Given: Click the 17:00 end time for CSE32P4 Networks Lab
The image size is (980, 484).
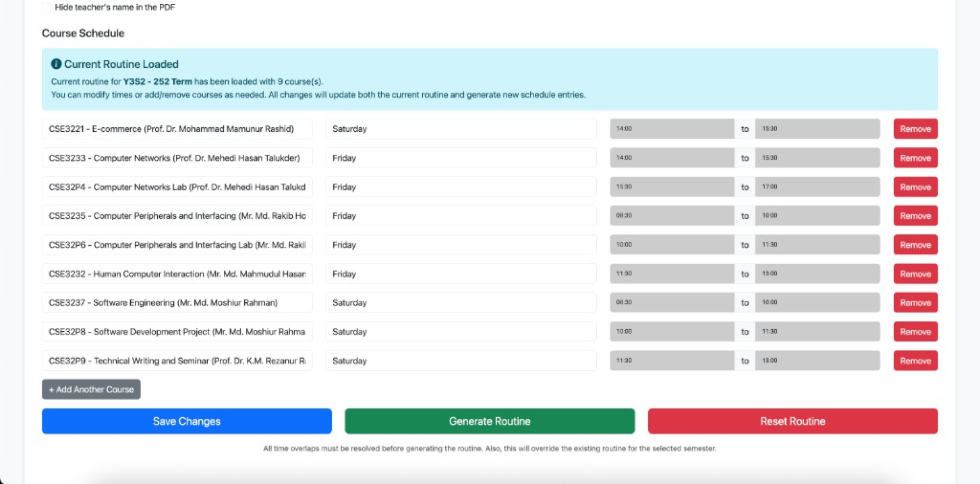Looking at the screenshot, I should click(x=817, y=187).
